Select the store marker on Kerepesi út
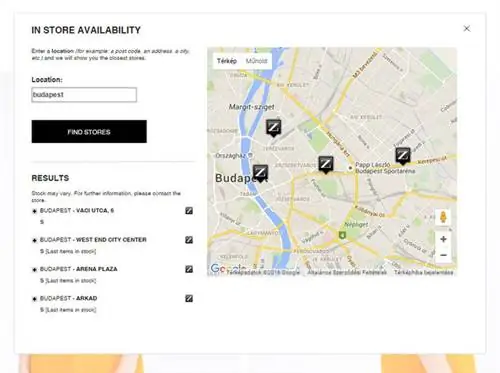500x373 pixels. pos(403,156)
